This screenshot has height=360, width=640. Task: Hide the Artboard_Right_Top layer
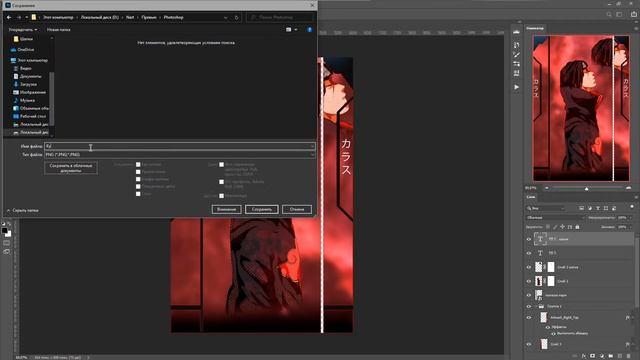point(529,318)
